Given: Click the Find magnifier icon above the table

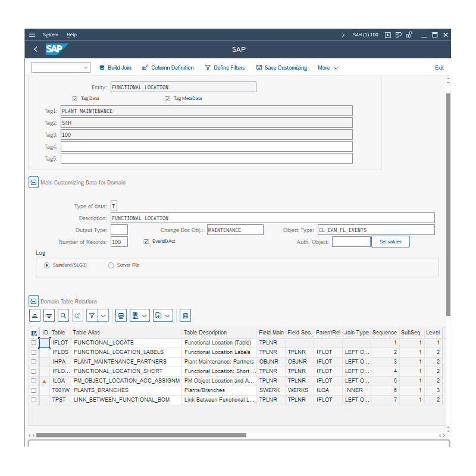Looking at the screenshot, I should 62,315.
